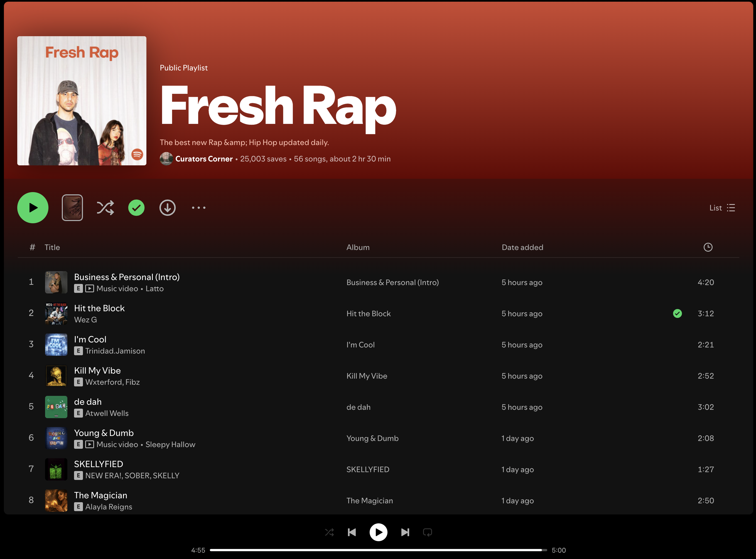Open artists NEW ERA!, SOBER, SKELLY
This screenshot has height=559, width=756.
pos(132,475)
